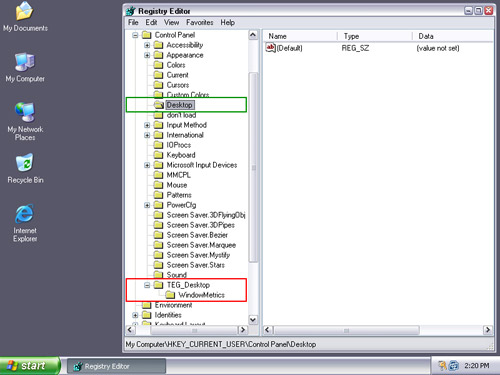Expand the PowerCfg key

click(147, 205)
